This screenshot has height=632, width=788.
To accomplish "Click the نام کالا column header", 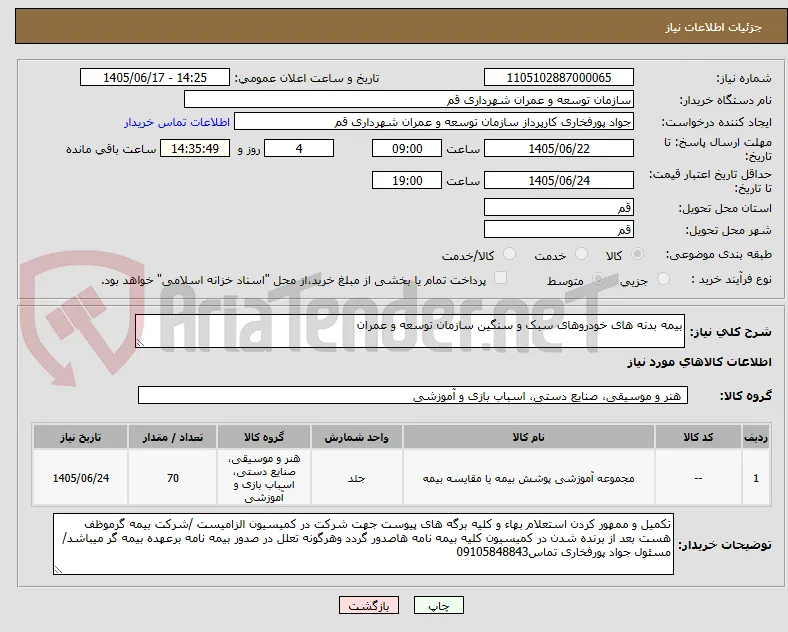I will [529, 437].
